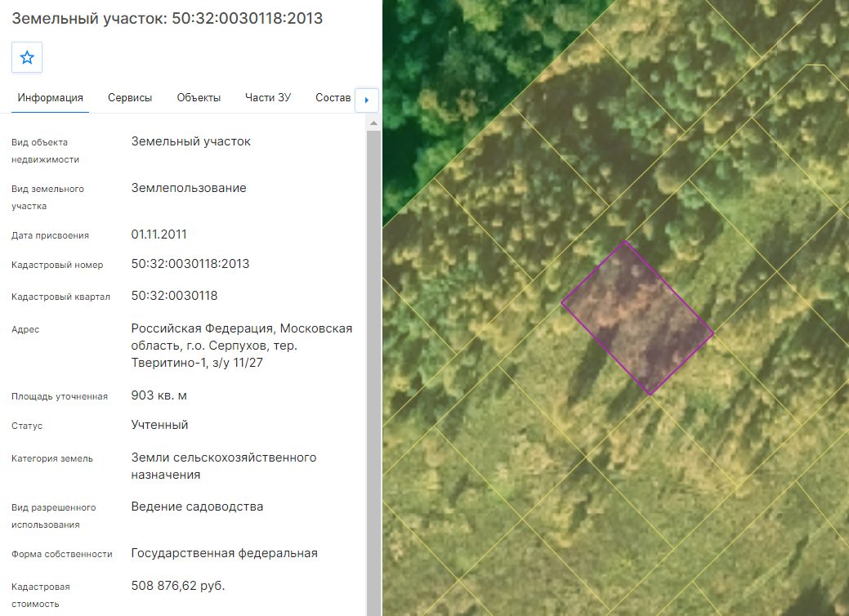Image resolution: width=849 pixels, height=616 pixels.
Task: Go to the Состав tab
Action: 333,98
